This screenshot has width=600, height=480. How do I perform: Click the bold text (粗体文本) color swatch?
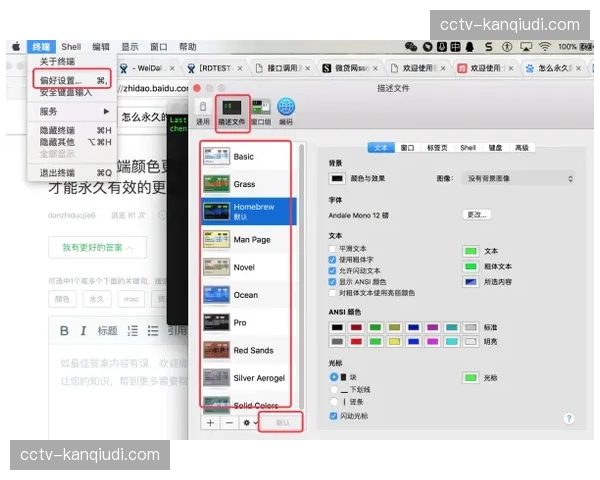(x=471, y=266)
